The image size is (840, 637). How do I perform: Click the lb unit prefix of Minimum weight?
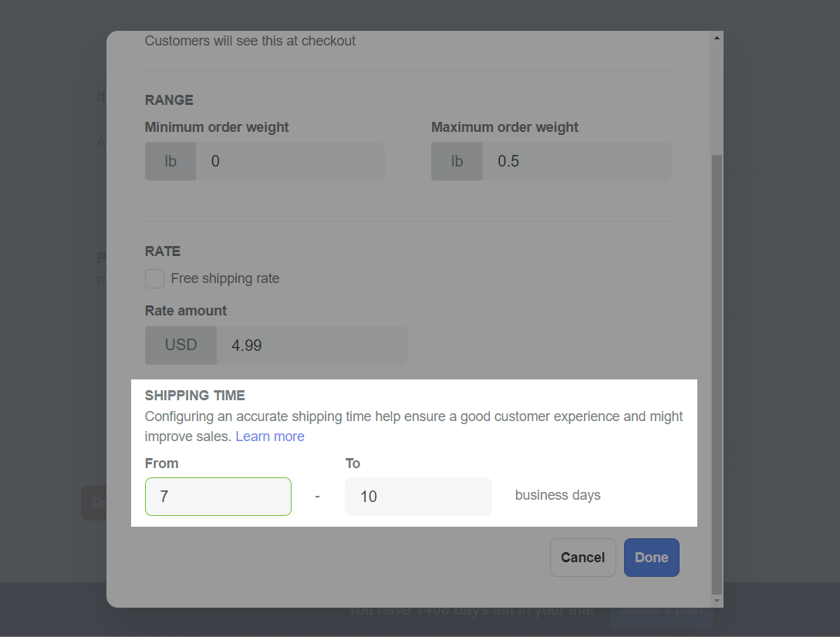click(170, 161)
